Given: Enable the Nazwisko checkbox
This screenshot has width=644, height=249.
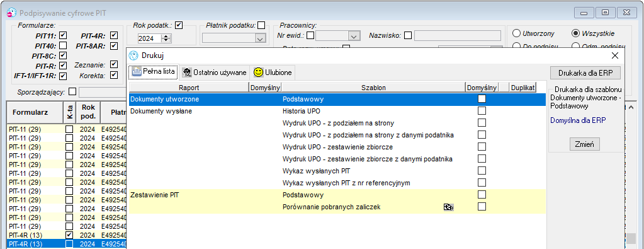Looking at the screenshot, I should (x=408, y=35).
